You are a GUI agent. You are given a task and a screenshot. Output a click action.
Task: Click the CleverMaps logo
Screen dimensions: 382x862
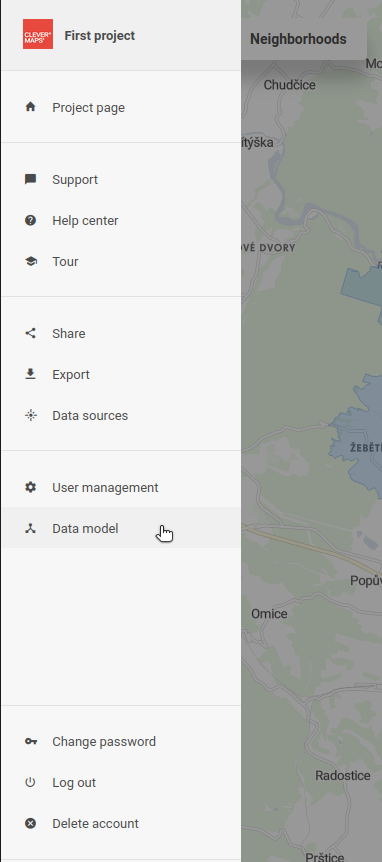pyautogui.click(x=38, y=34)
